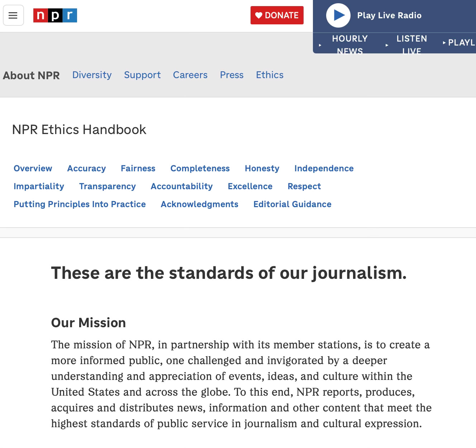Go to the Overview section
This screenshot has height=448, width=476.
click(x=33, y=168)
